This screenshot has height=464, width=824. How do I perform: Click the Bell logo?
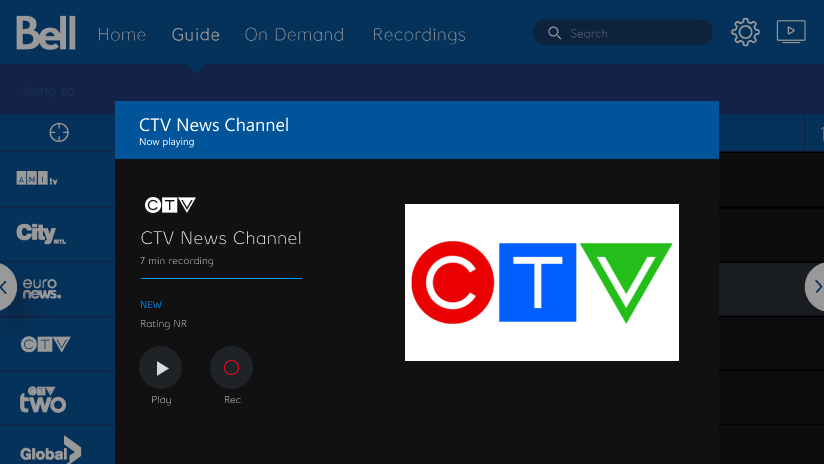(46, 33)
